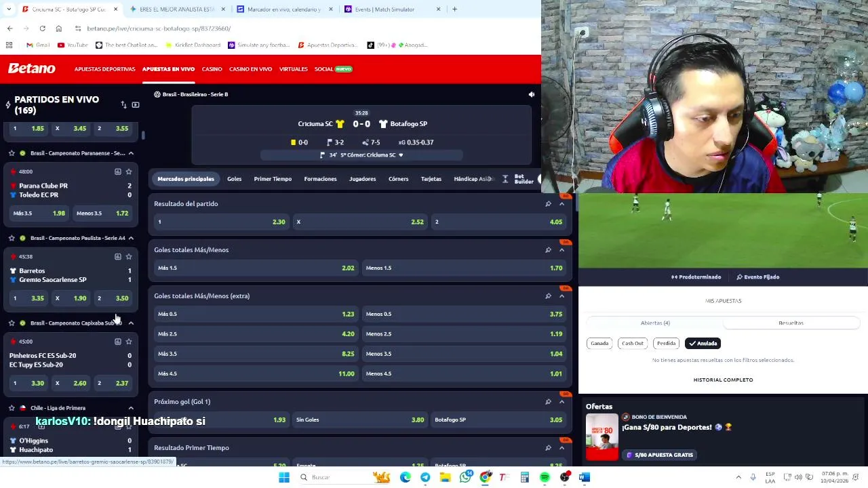Open stats icon for Parana Clube match
This screenshot has height=488, width=868.
[x=117, y=171]
